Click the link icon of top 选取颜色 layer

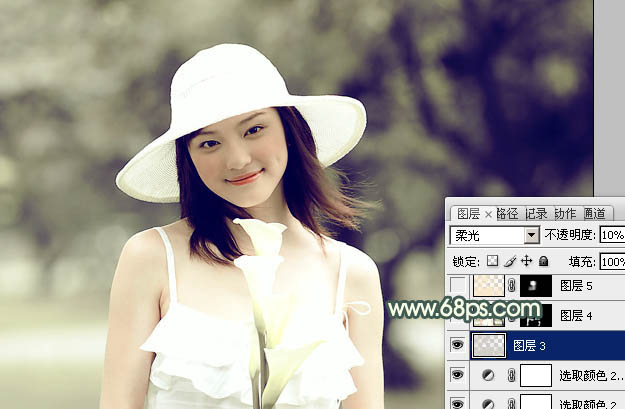pyautogui.click(x=510, y=374)
